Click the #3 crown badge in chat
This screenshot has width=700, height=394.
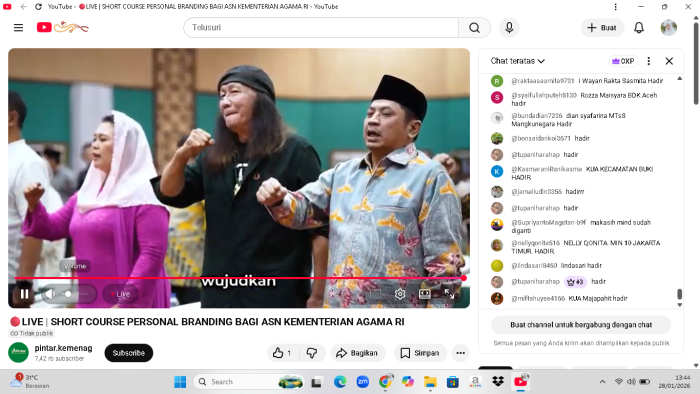click(x=575, y=282)
